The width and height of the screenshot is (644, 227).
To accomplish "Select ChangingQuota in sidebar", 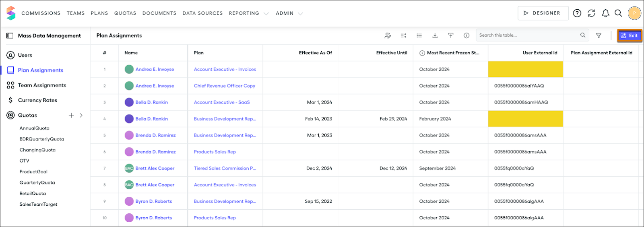I will click(x=37, y=150).
